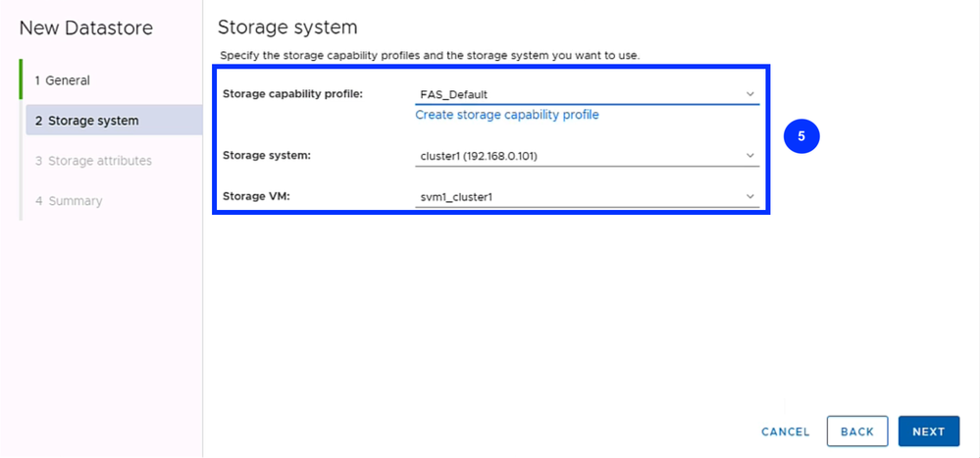Click the 'Storage system:' field label
Screen dimensions: 980x458
267,155
